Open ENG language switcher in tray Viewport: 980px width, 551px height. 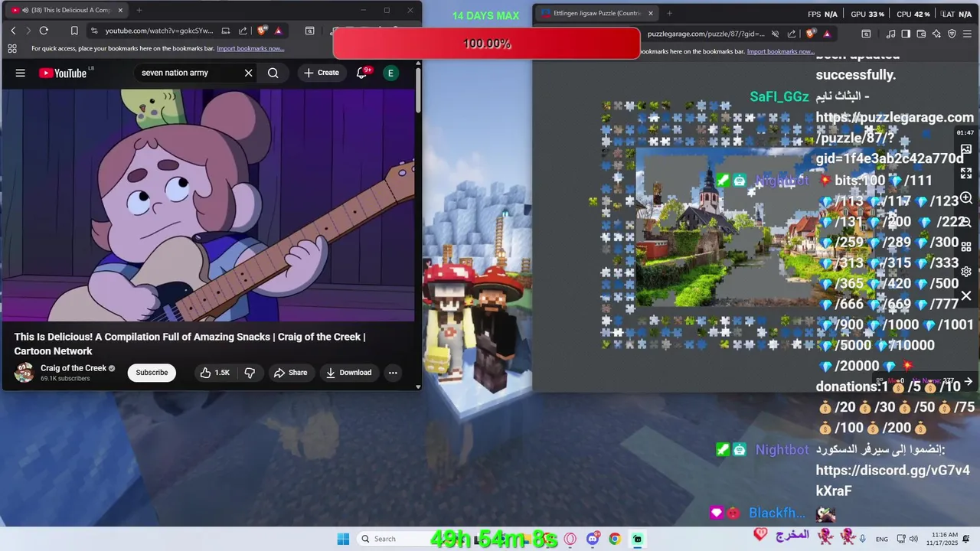[x=882, y=539]
